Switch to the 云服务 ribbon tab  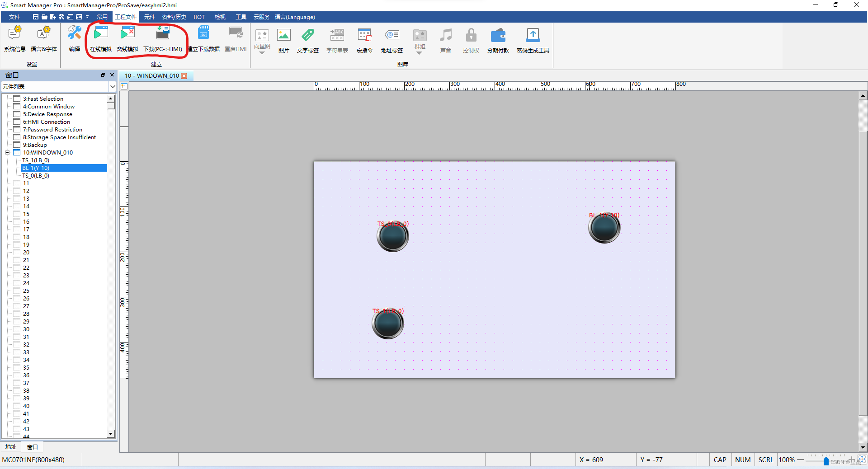tap(261, 17)
